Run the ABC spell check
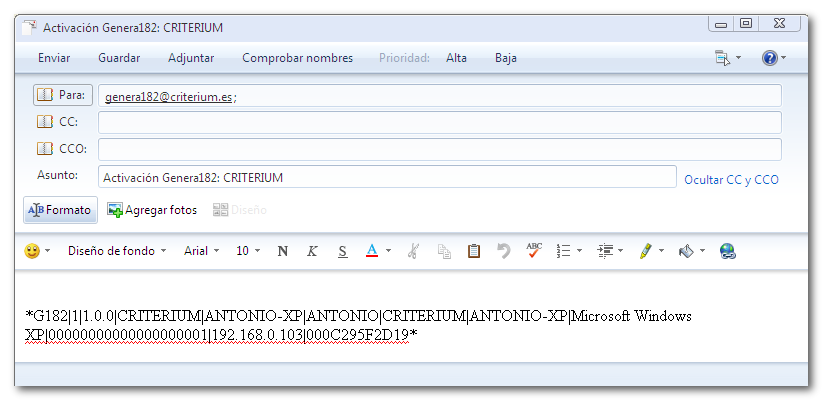822x400 pixels. pyautogui.click(x=534, y=251)
